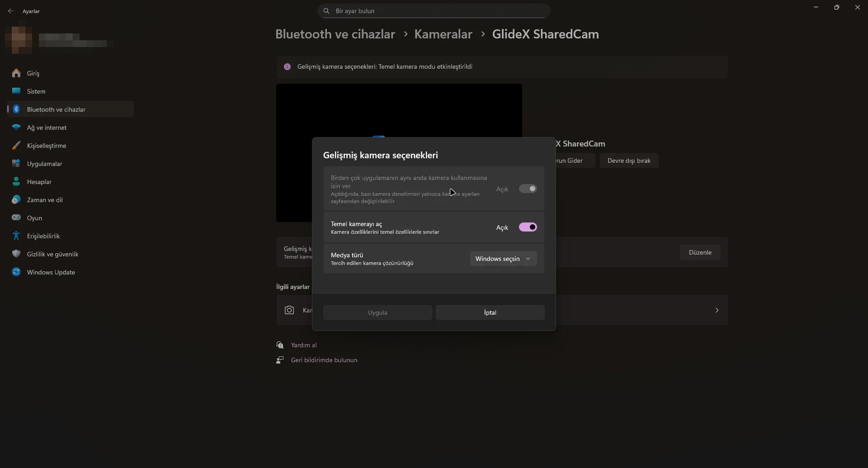The height and width of the screenshot is (468, 868).
Task: Disable the Temel kamerayı aç switch
Action: click(528, 227)
